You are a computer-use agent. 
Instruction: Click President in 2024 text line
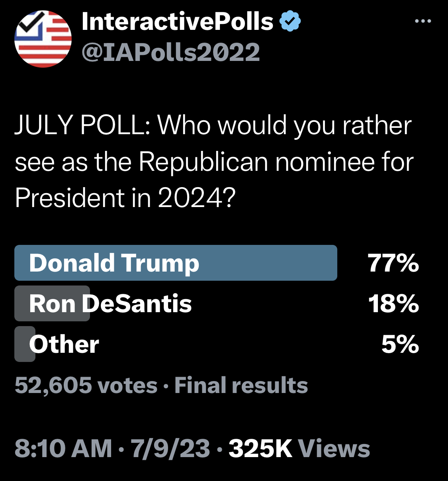pyautogui.click(x=125, y=198)
